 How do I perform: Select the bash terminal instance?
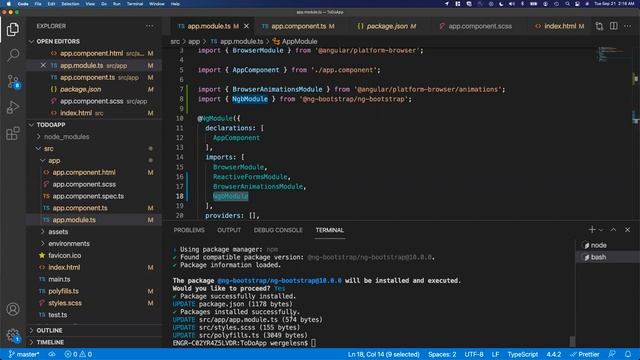point(607,257)
